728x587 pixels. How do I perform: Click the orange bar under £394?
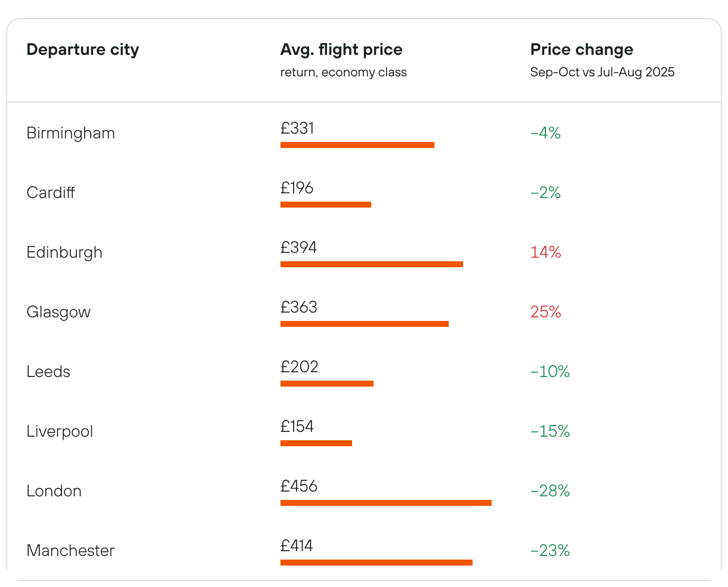372,264
